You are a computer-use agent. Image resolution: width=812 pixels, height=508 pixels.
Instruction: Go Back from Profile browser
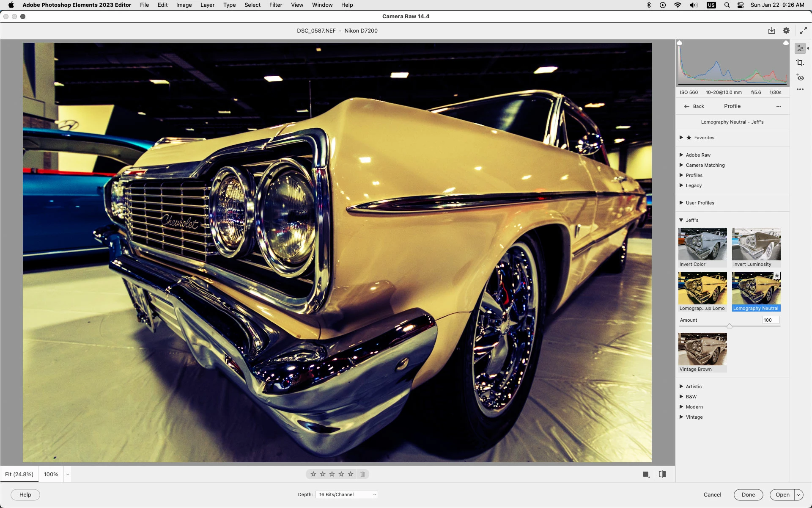694,106
